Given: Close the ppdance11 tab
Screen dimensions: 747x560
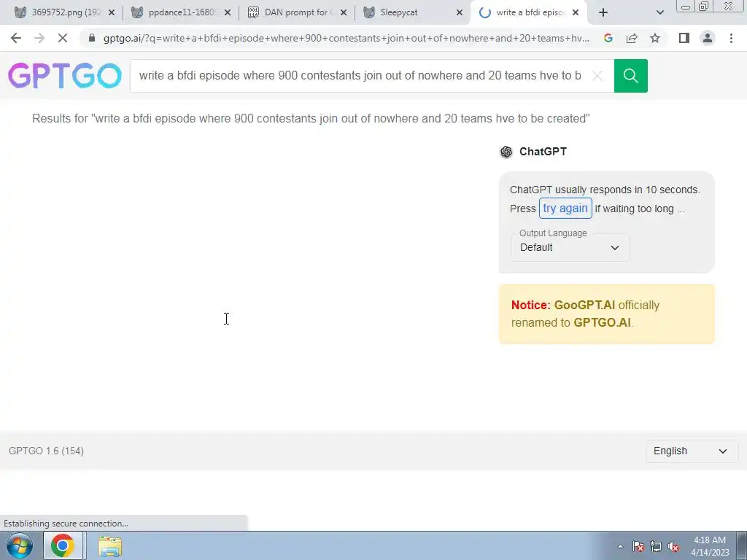Looking at the screenshot, I should [x=228, y=13].
